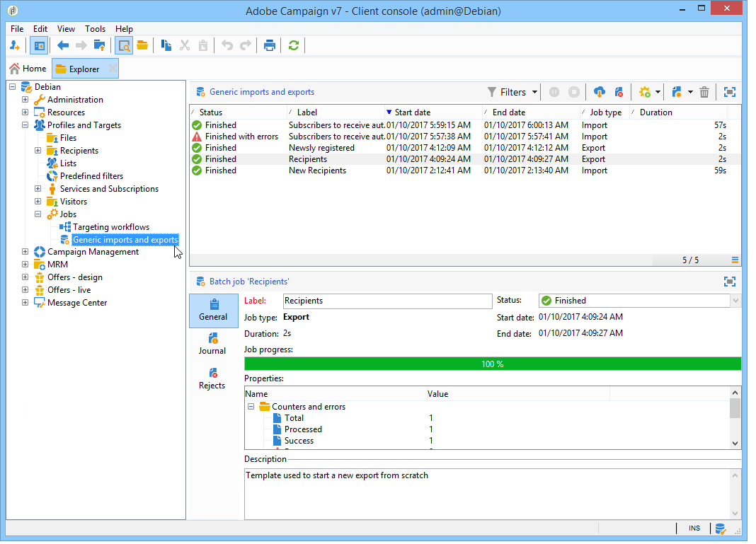This screenshot has width=756, height=544.
Task: Click the green refresh icon
Action: 294,46
